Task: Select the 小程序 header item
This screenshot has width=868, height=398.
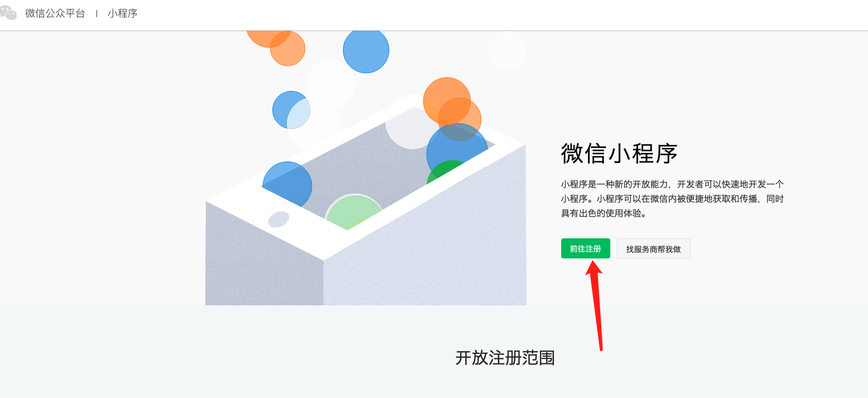Action: click(x=123, y=13)
